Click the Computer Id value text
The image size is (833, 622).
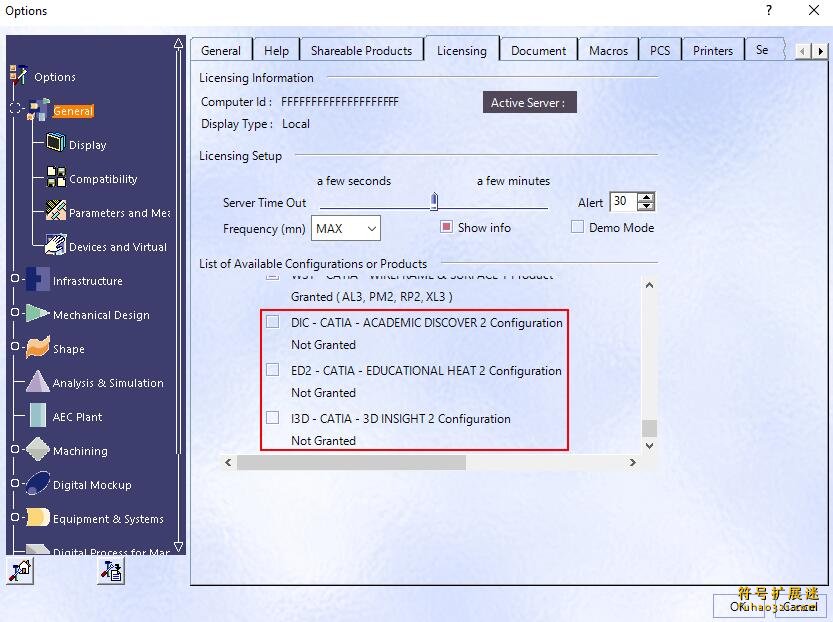[339, 101]
